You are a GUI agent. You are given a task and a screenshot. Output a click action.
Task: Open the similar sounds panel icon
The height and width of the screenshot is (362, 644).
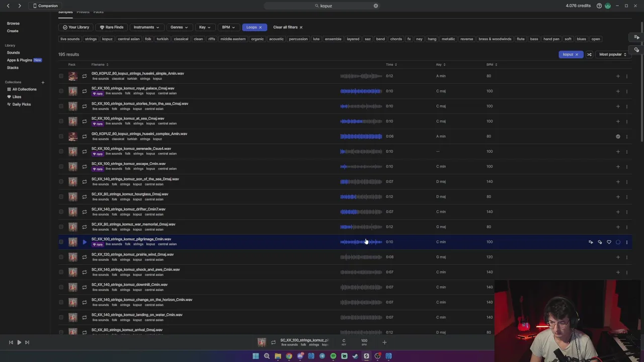(636, 49)
